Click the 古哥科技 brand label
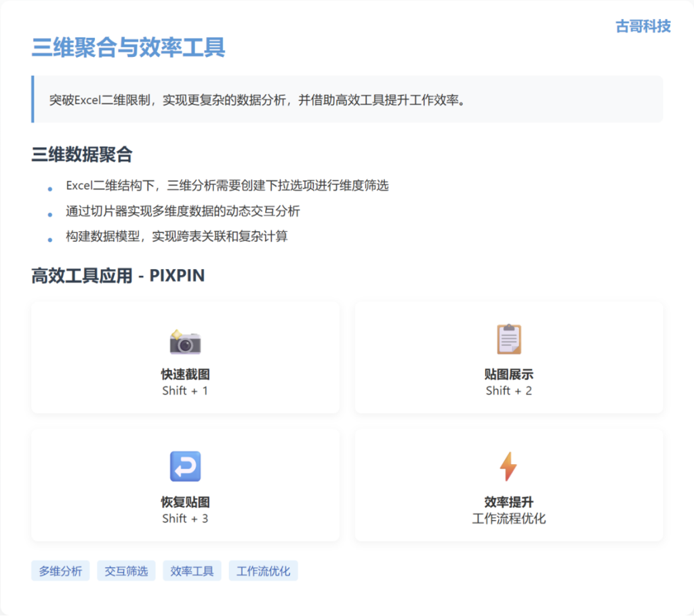This screenshot has width=694, height=616. (643, 26)
